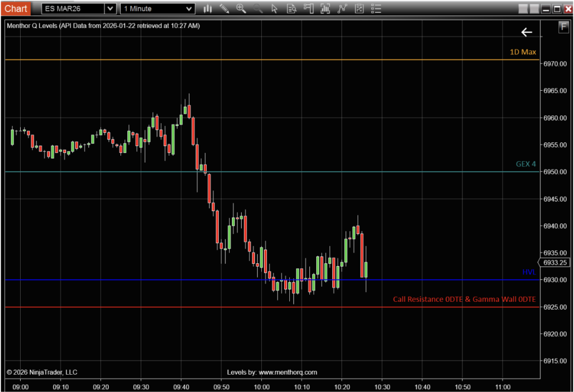574x392 pixels.
Task: Open the orange Chart menu
Action: [16, 8]
